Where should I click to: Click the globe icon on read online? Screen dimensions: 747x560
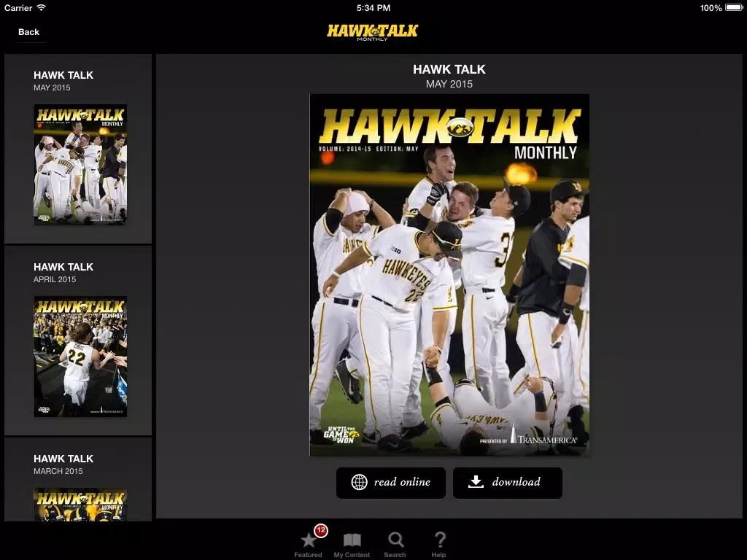click(359, 482)
